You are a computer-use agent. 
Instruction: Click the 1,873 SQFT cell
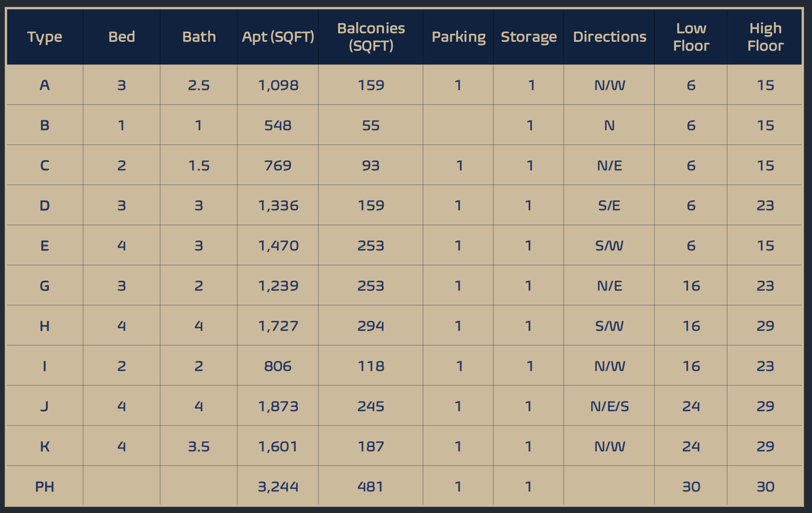tap(278, 406)
